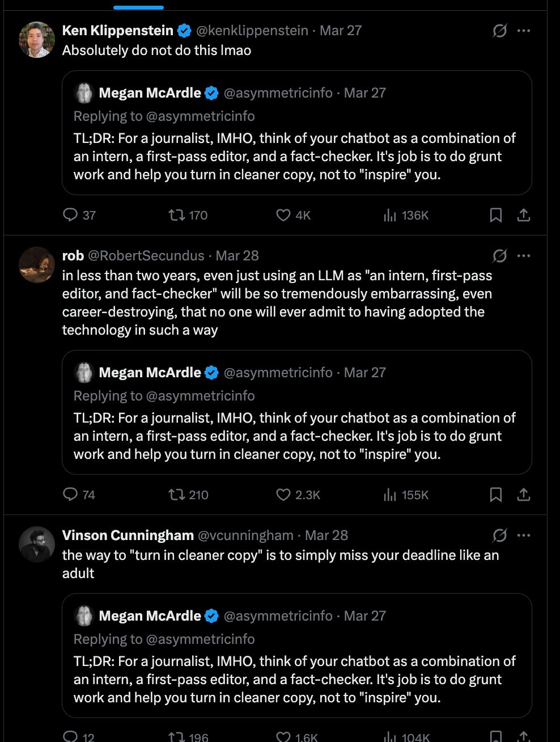Share Ken Klippenstein's tweet
Viewport: 560px width, 742px height.
524,215
